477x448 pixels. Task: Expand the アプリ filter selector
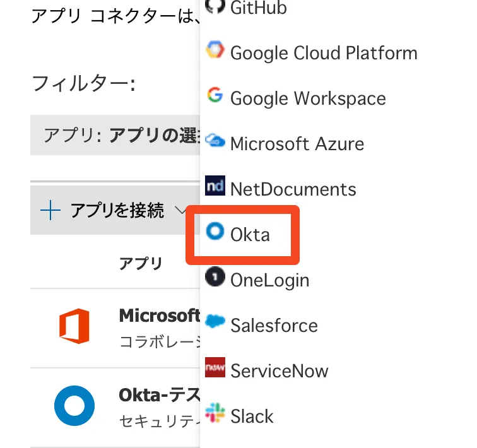[x=120, y=134]
